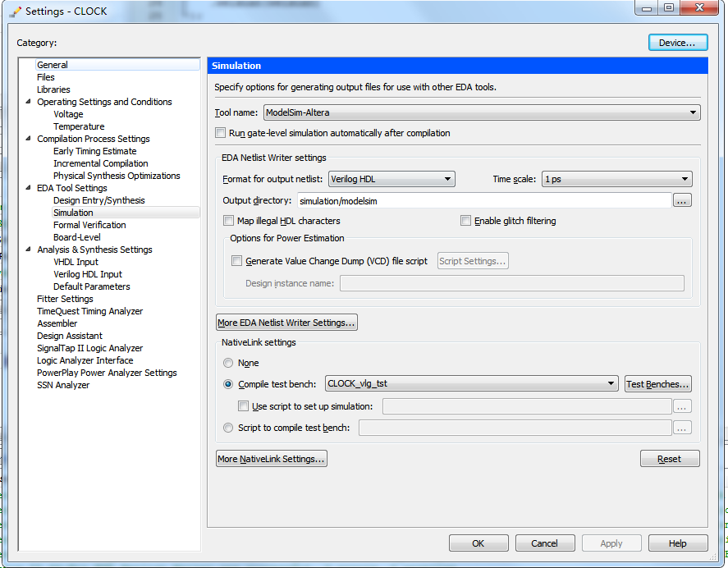
Task: Collapse Operating Settings and Conditions tree node
Action: point(29,101)
